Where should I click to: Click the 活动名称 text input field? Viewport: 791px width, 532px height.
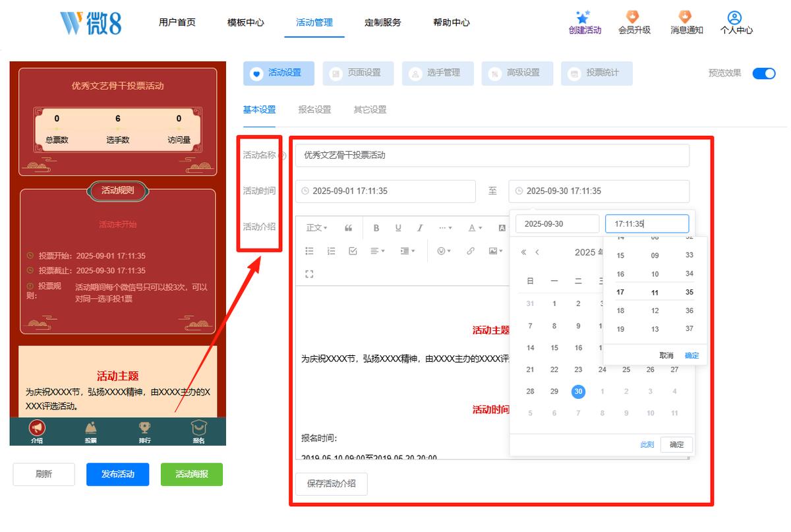click(492, 156)
